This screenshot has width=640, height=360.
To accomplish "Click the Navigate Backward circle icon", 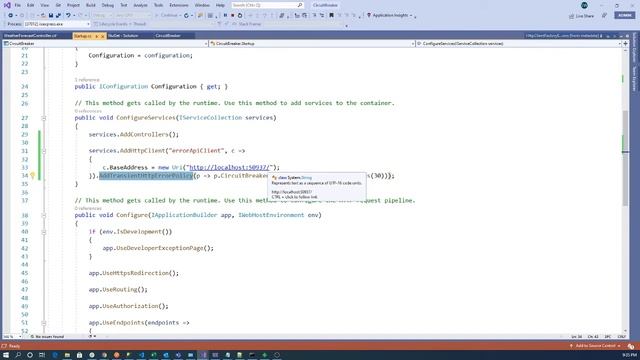I will click(x=11, y=15).
